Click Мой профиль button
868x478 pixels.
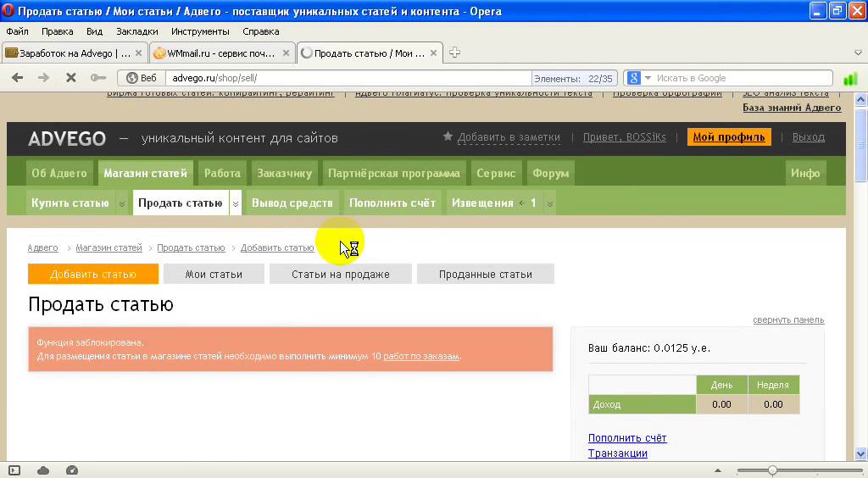coord(729,136)
